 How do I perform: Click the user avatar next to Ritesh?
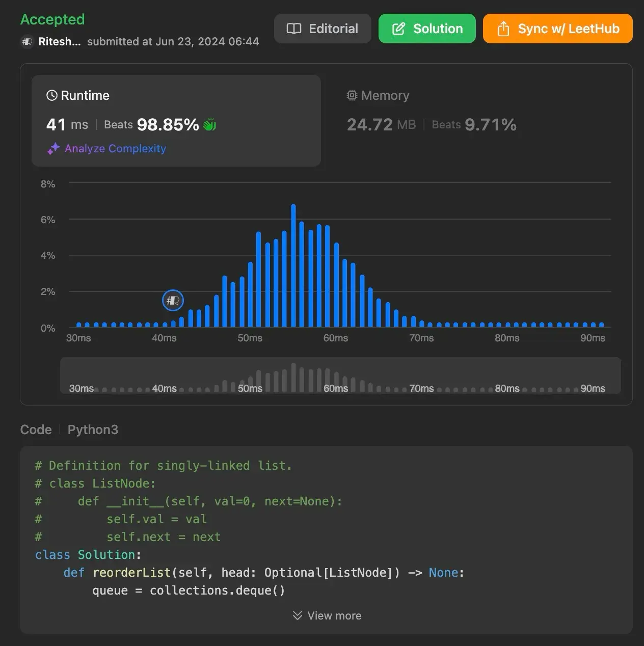tap(27, 42)
